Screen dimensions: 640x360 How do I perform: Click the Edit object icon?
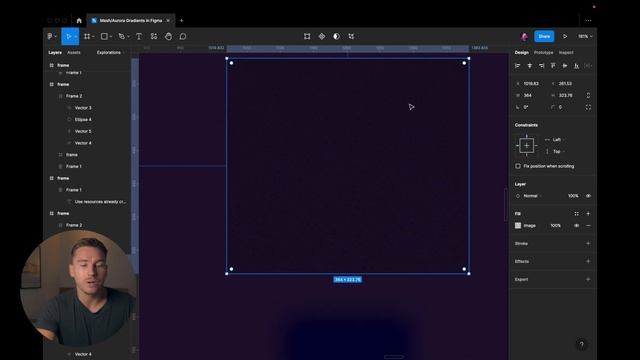[x=307, y=36]
